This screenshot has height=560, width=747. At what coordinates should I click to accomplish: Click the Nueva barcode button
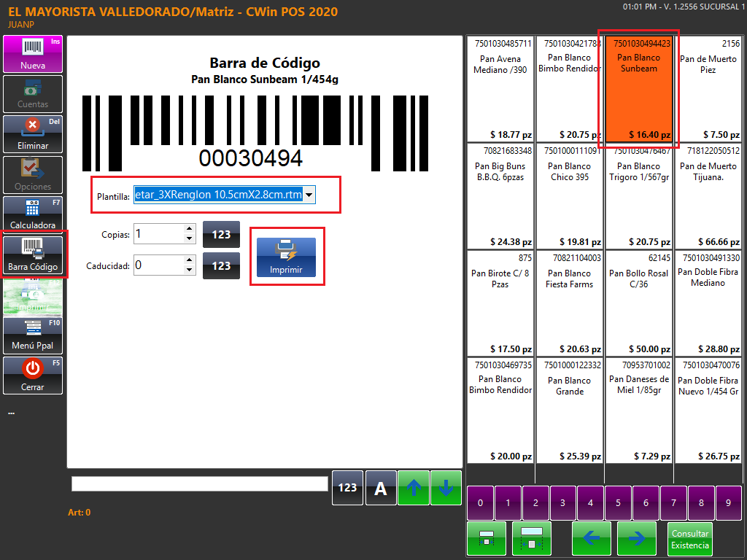click(x=33, y=54)
